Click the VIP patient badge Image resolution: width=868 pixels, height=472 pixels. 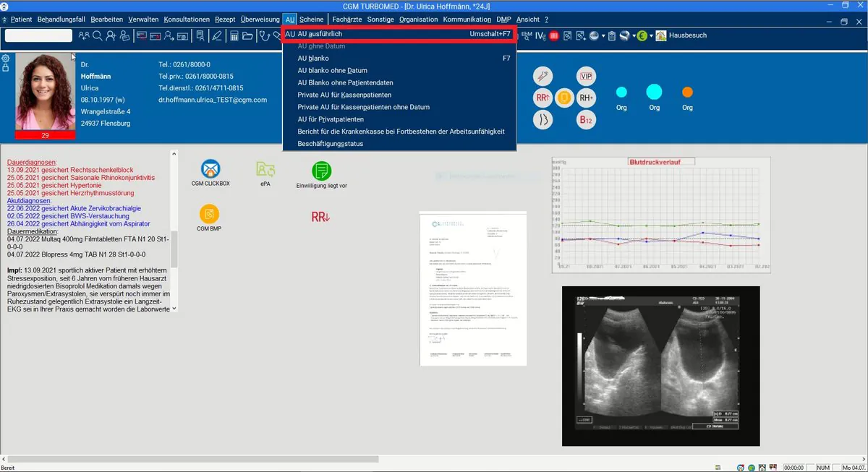[586, 76]
